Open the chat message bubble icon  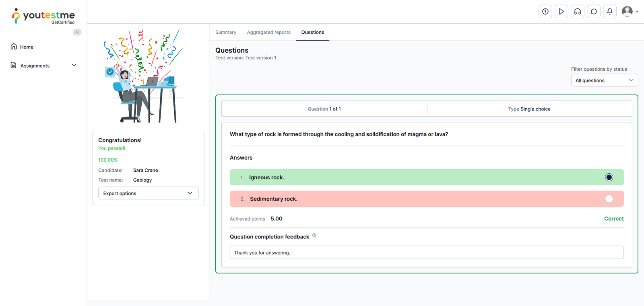[593, 12]
